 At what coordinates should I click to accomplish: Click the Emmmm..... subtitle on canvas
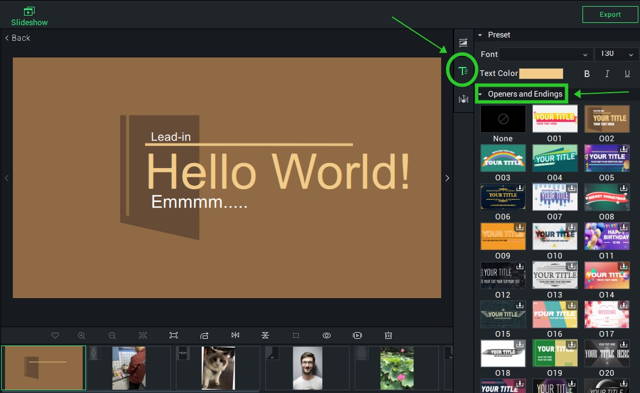click(199, 202)
